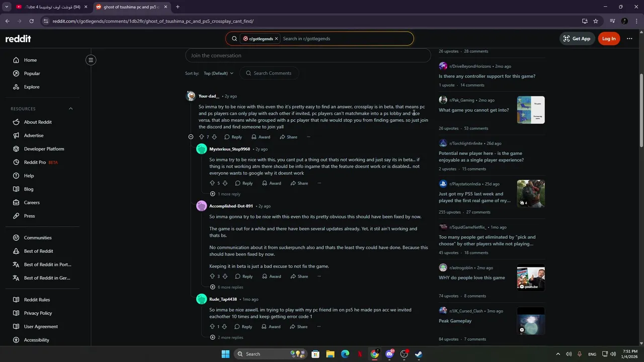644x362 pixels.
Task: Upvote Accomplished-Dot-891's comment
Action: click(212, 276)
